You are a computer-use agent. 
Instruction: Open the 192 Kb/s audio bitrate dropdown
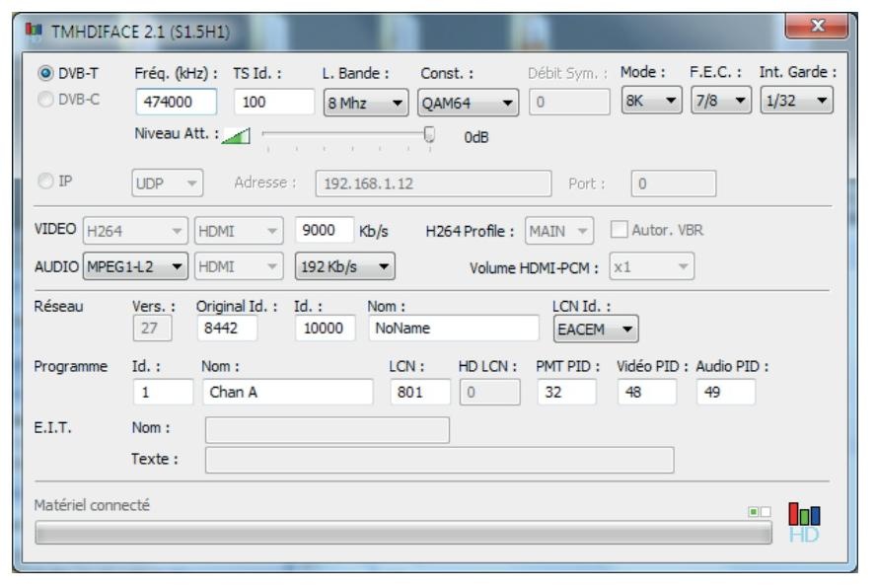coord(344,266)
